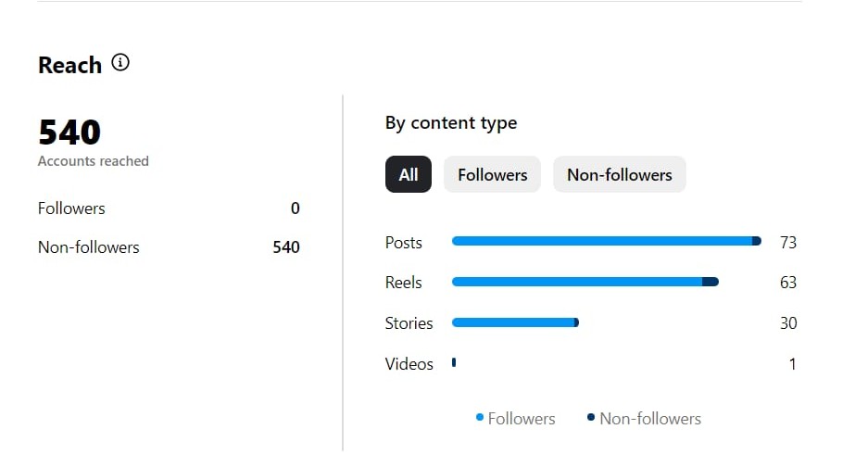868x467 pixels.
Task: Click the Reels value 63
Action: [788, 283]
